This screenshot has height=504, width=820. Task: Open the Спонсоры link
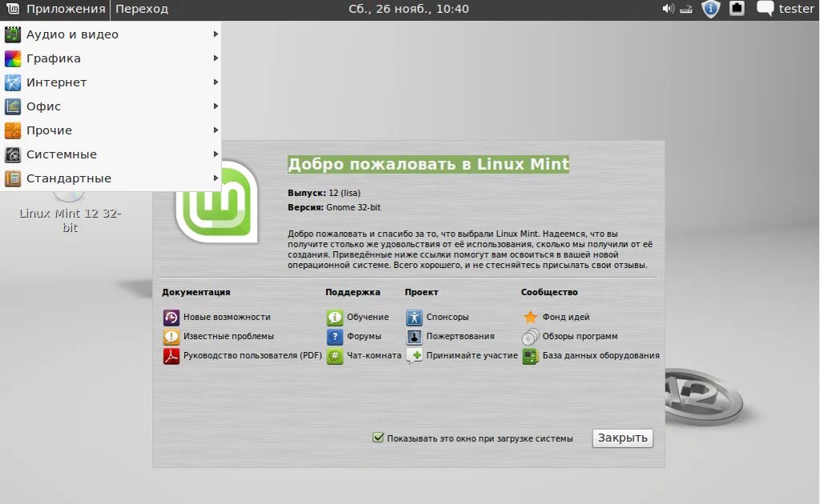coord(447,317)
